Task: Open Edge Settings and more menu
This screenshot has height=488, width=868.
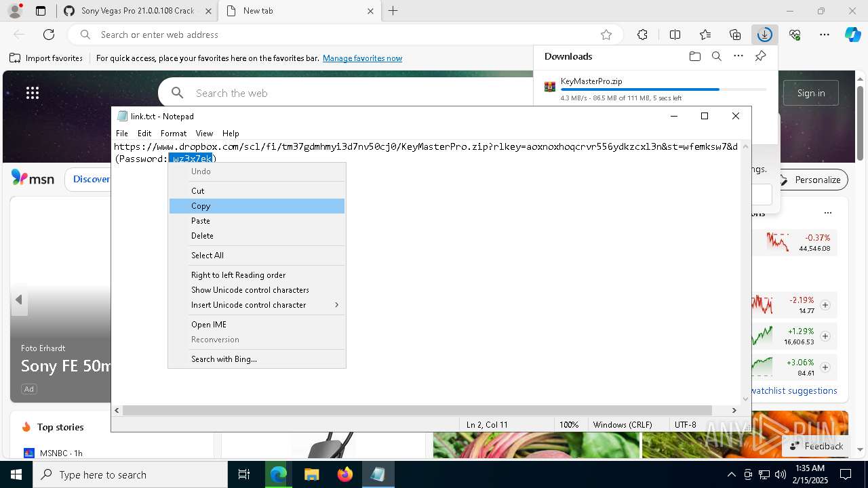Action: (825, 35)
